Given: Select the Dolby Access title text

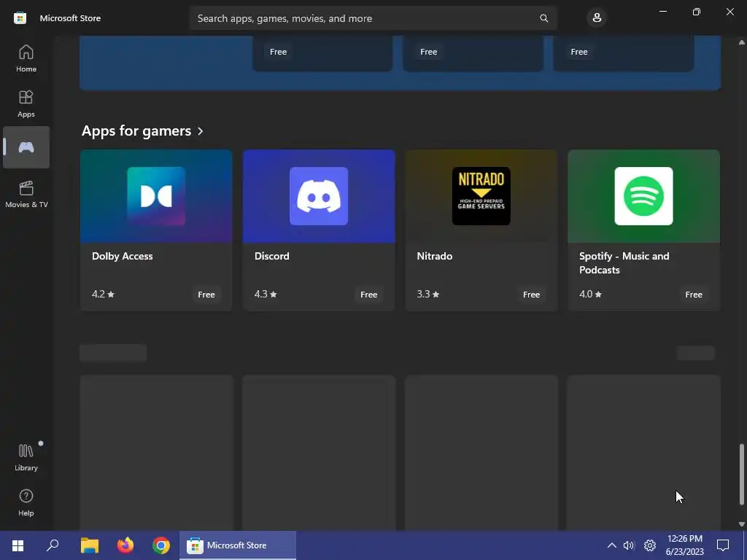Looking at the screenshot, I should 123,256.
